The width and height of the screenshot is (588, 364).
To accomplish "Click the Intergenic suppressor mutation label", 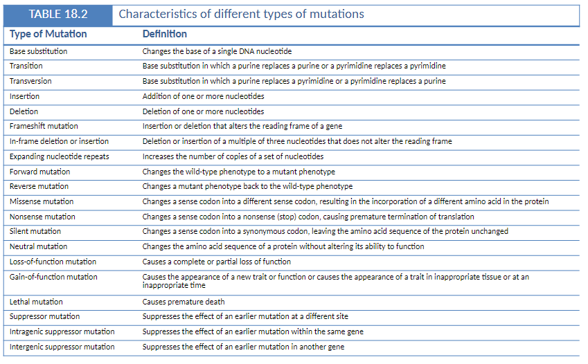I will tap(62, 347).
